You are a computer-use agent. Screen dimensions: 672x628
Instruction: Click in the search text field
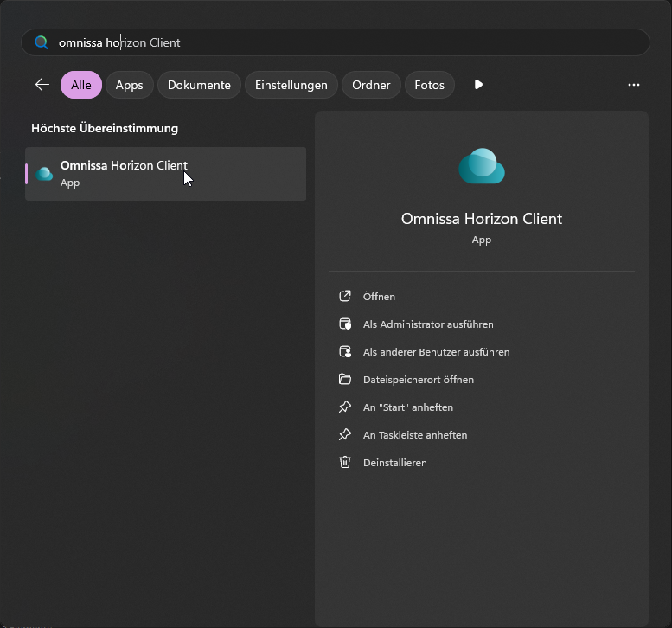click(x=346, y=42)
